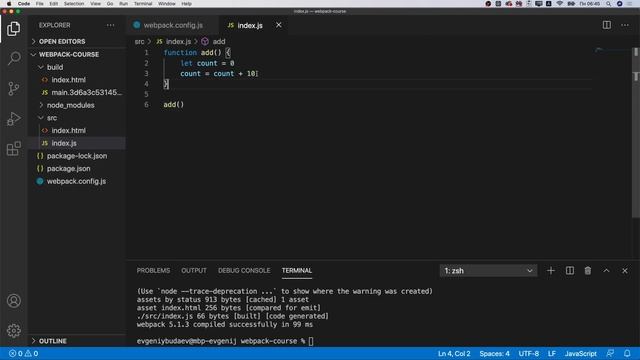Click the terminal prompt input line
Image resolution: width=640 pixels, height=360 pixels.
tap(225, 341)
